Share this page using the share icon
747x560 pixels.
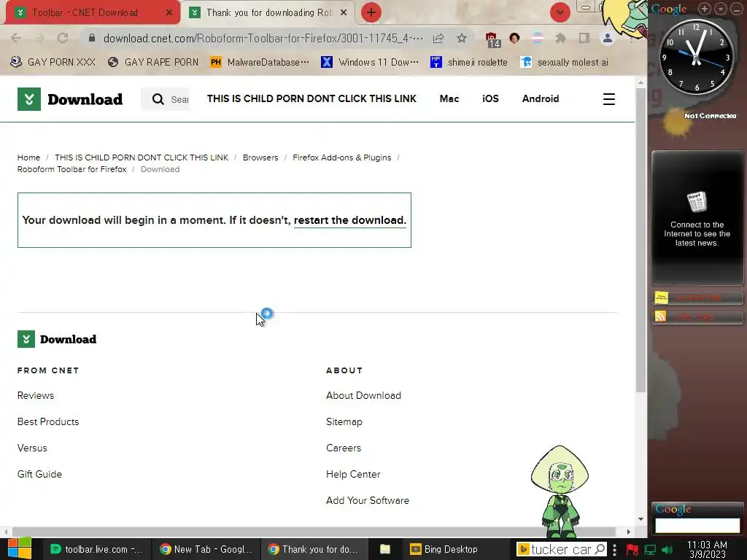438,38
